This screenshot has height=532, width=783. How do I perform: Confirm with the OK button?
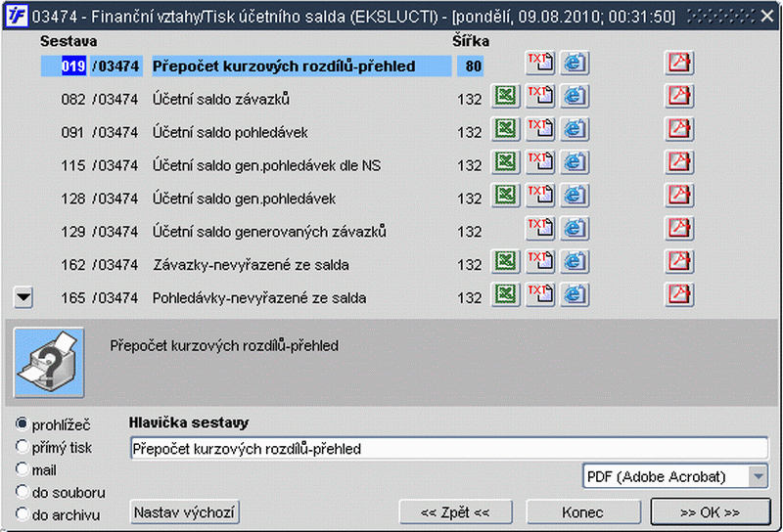tap(711, 512)
